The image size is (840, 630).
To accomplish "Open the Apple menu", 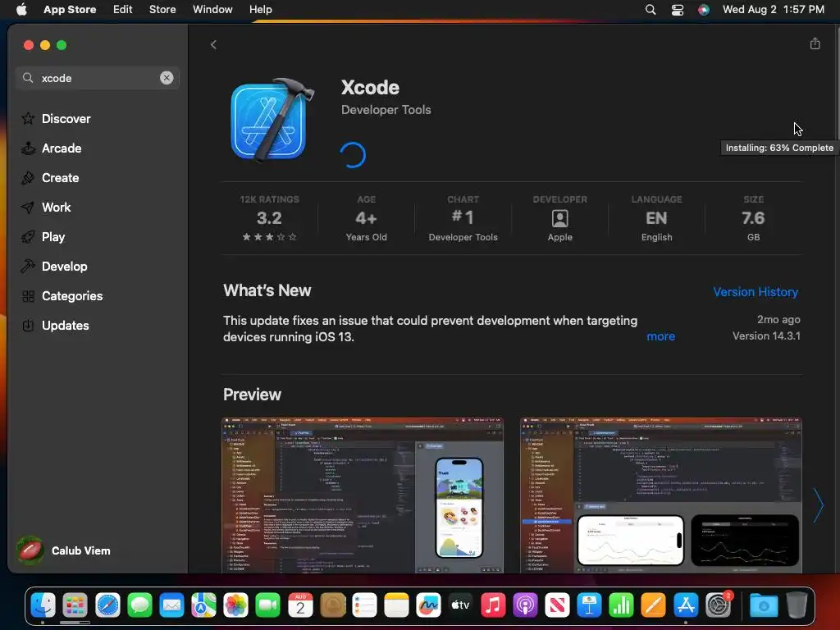I will tap(21, 9).
